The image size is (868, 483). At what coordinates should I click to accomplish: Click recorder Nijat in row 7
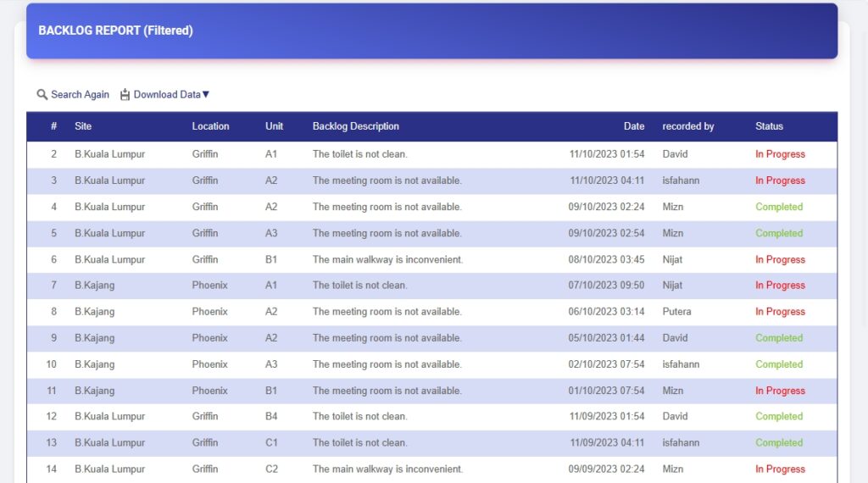tap(672, 286)
